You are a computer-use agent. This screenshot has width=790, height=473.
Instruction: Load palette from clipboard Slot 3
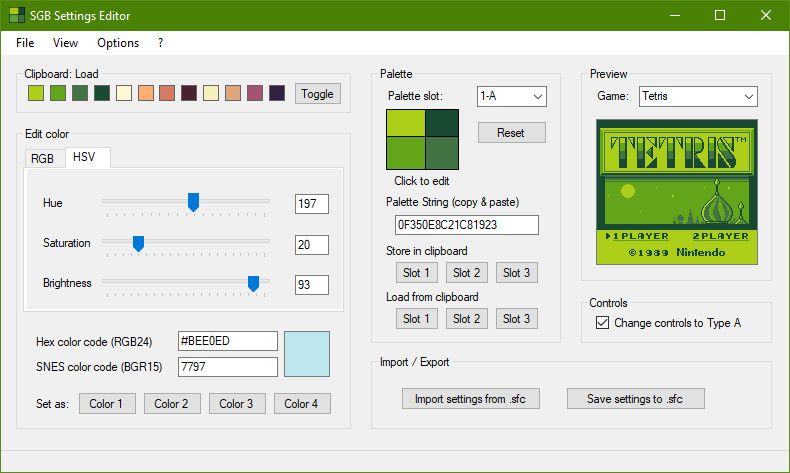(516, 318)
